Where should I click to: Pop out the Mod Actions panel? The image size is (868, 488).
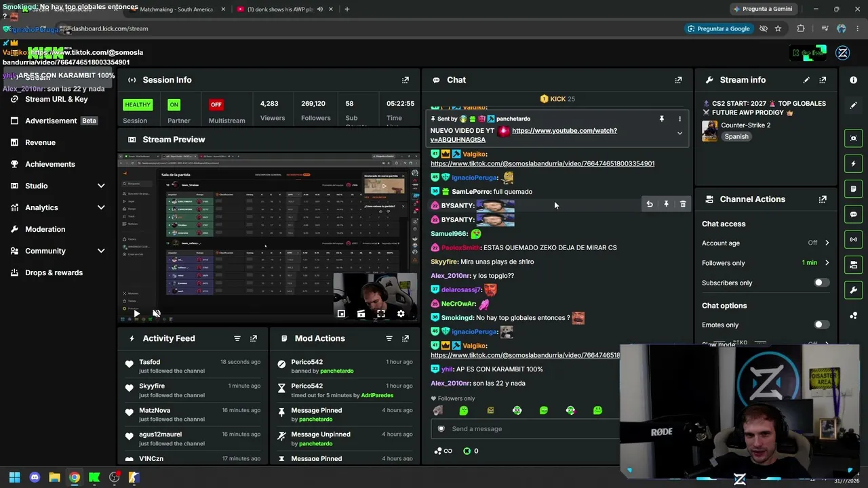406,338
